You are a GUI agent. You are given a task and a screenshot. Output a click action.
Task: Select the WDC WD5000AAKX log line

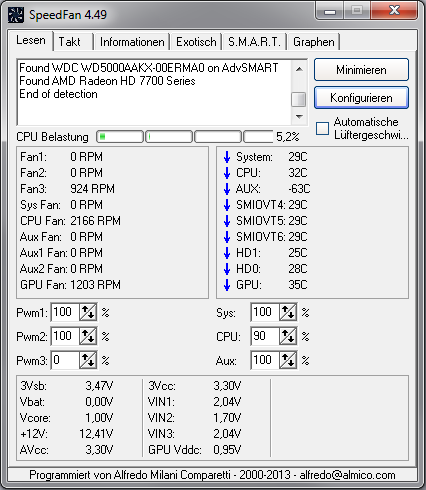(149, 68)
